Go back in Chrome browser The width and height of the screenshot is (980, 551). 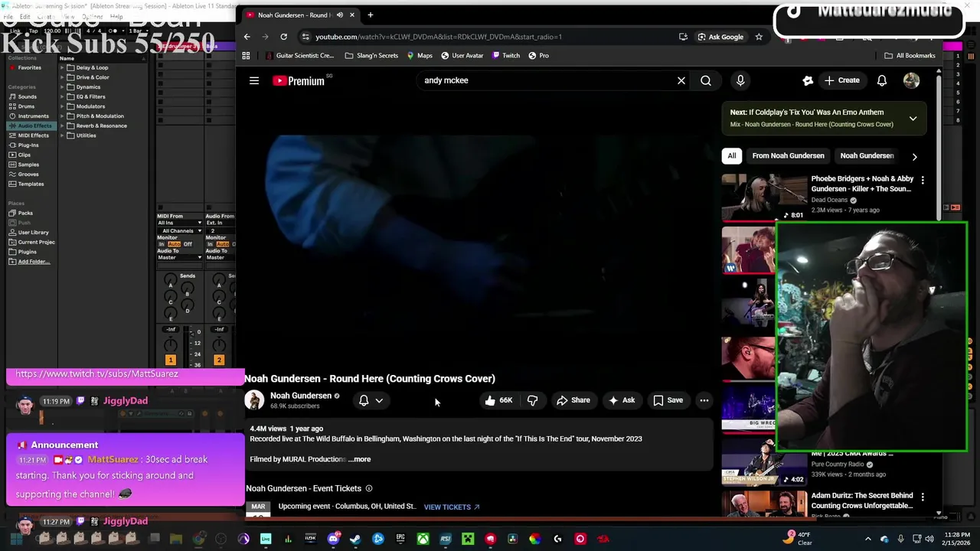click(x=247, y=37)
